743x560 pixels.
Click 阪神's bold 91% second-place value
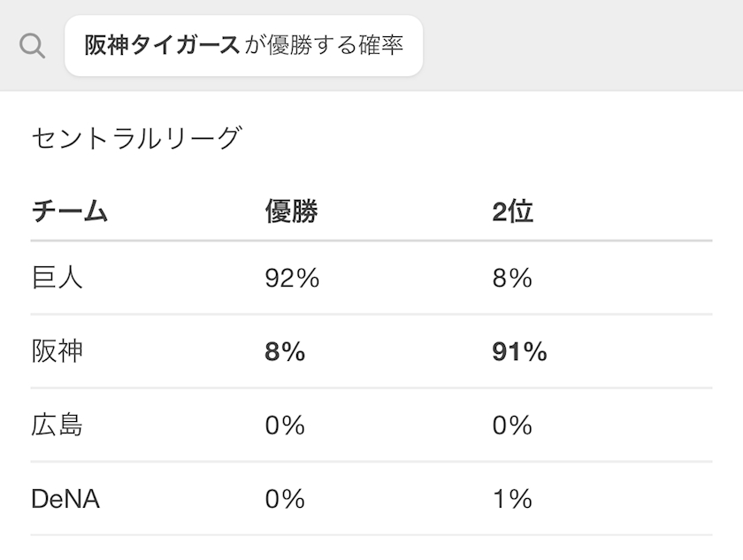pos(519,352)
